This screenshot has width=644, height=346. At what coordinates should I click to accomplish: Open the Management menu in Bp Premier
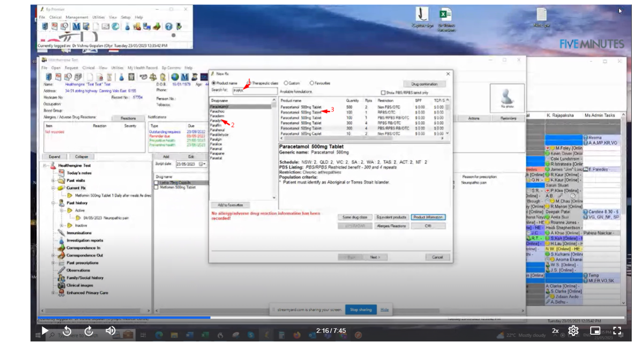(x=76, y=17)
